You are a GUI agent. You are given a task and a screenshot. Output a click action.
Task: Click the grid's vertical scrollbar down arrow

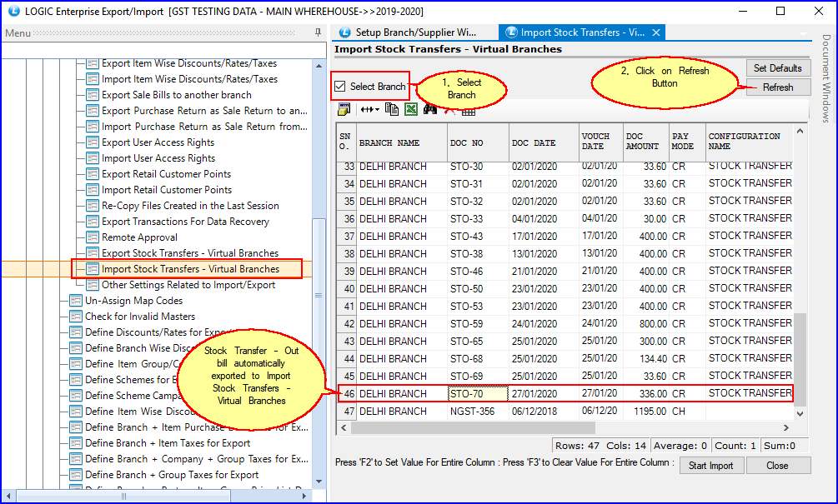click(x=800, y=412)
